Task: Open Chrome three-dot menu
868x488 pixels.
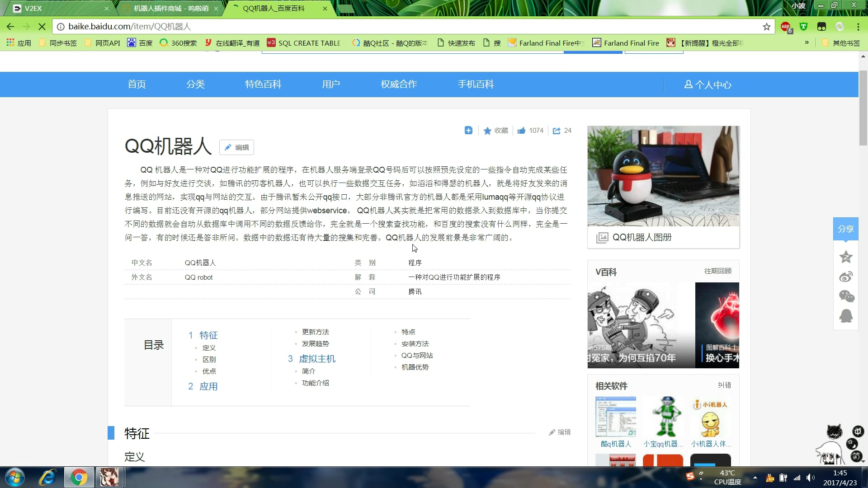Action: click(858, 27)
